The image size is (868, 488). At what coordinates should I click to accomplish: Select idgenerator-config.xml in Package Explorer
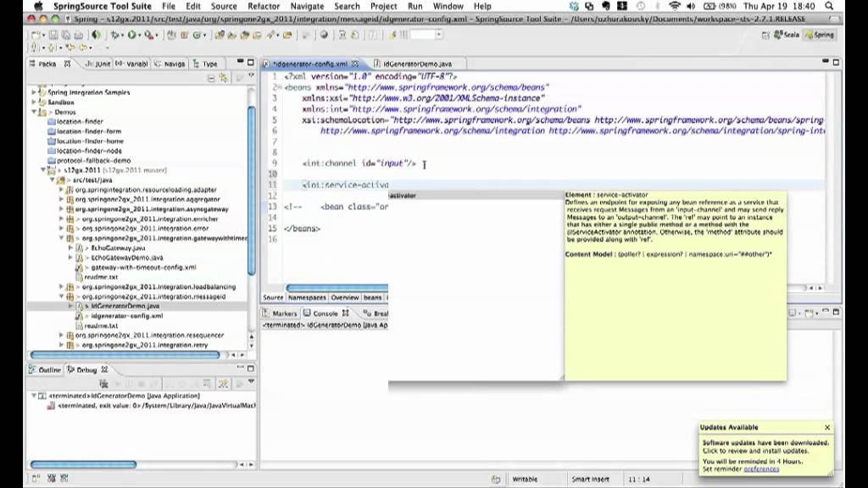[x=127, y=316]
